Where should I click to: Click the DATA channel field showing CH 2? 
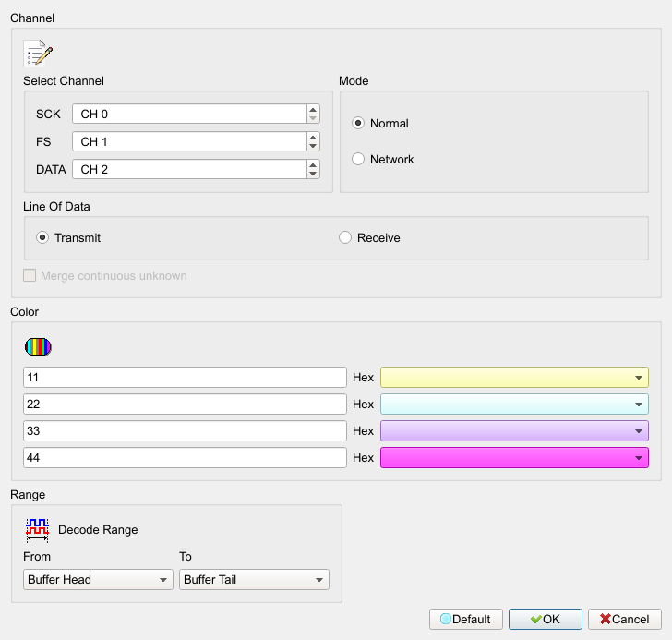189,169
